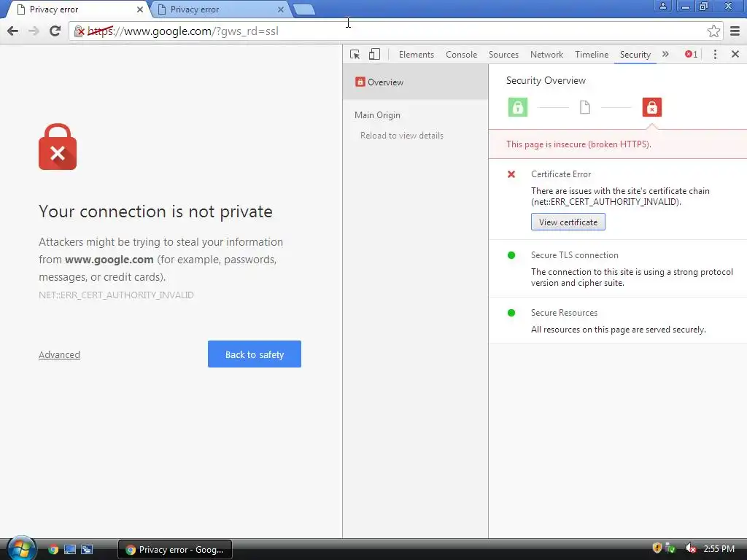
Task: Click the NET::ERR_CERT_AUTHORITY_INVALID error code
Action: [116, 295]
